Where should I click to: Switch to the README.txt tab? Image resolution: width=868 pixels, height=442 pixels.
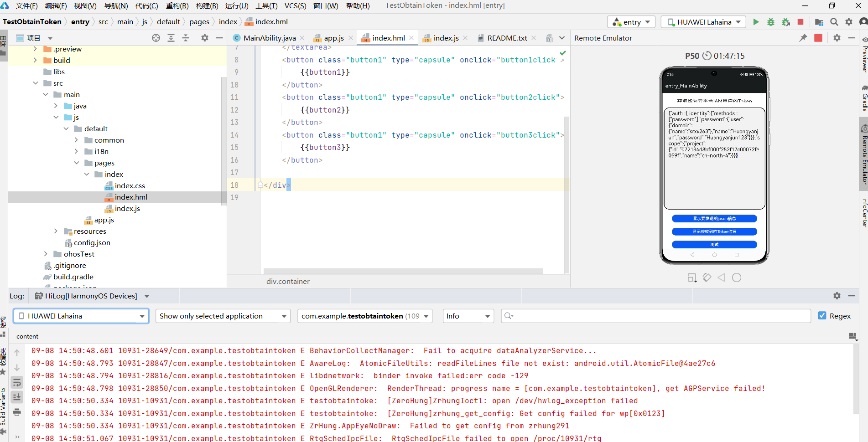507,38
